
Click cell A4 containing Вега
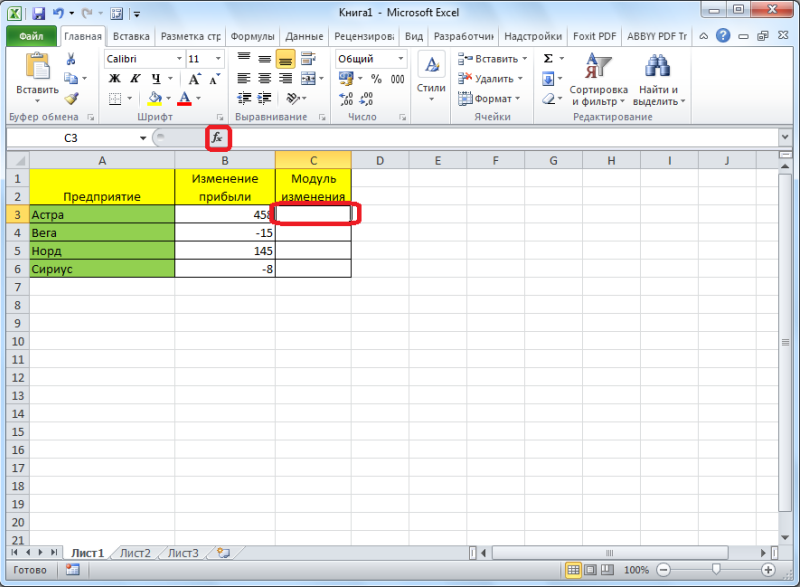pos(102,233)
